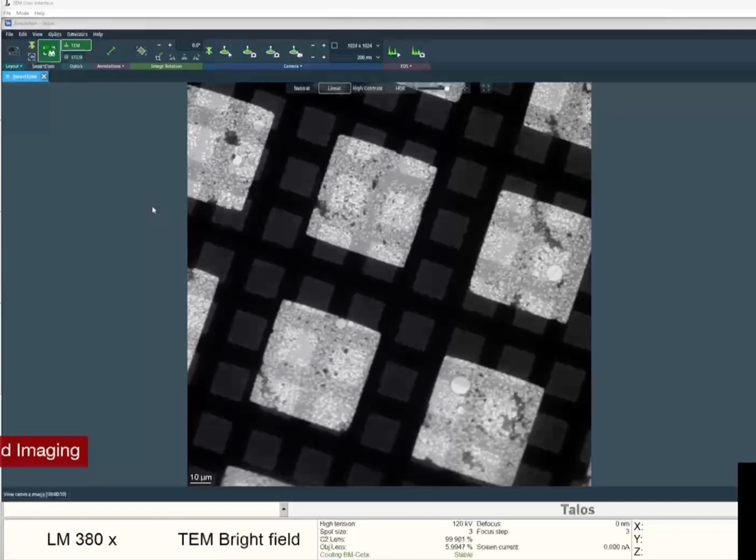Viewport: 756px width, 560px height.
Task: Acquire EDS spectrum snapshot icon
Action: click(418, 51)
